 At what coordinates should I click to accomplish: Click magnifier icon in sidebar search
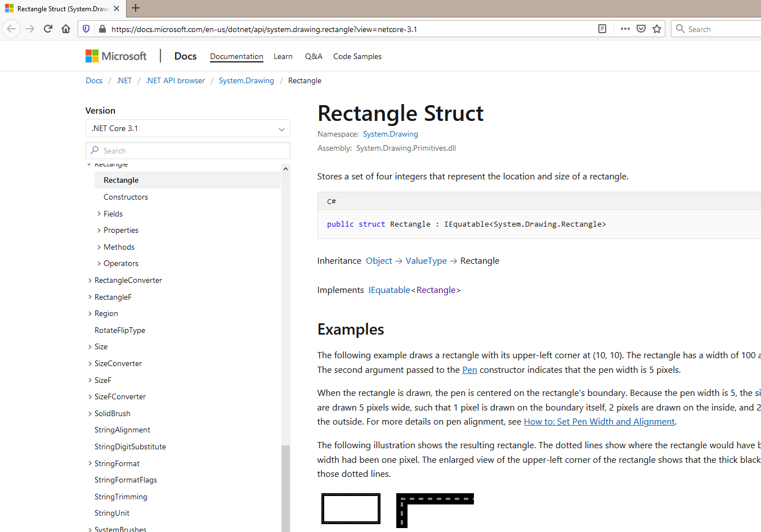[x=95, y=150]
